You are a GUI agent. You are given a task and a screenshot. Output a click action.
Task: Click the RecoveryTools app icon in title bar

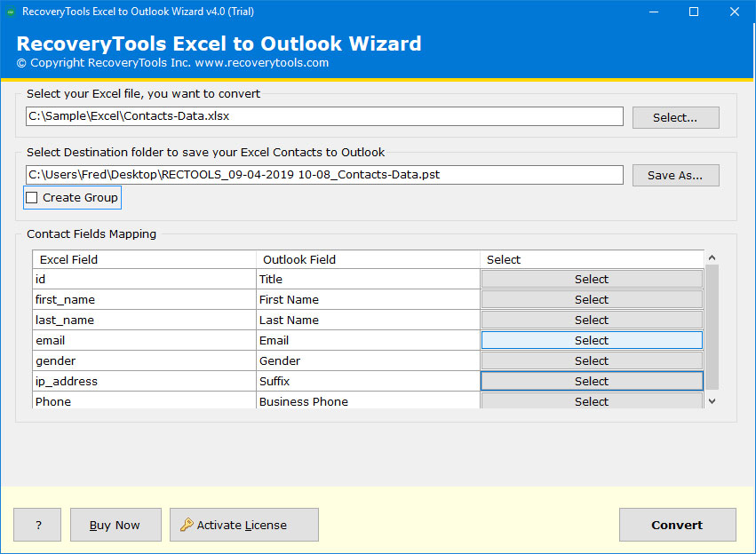point(11,12)
